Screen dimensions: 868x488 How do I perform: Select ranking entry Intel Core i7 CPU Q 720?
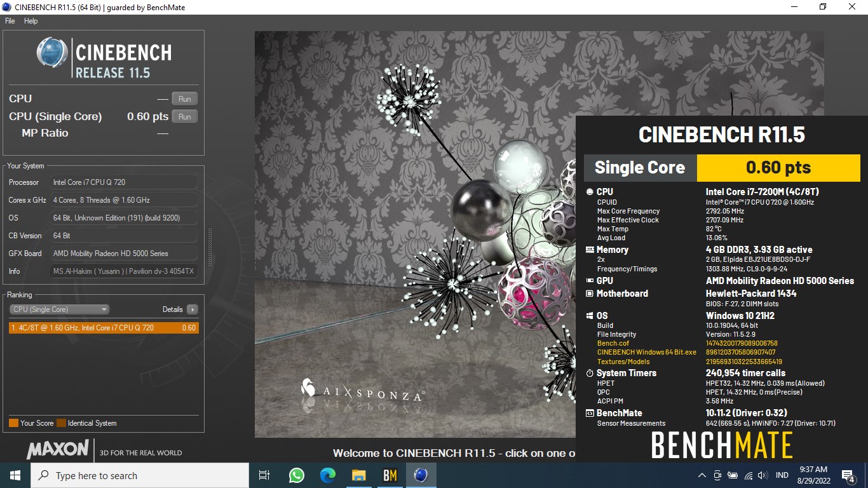click(104, 328)
